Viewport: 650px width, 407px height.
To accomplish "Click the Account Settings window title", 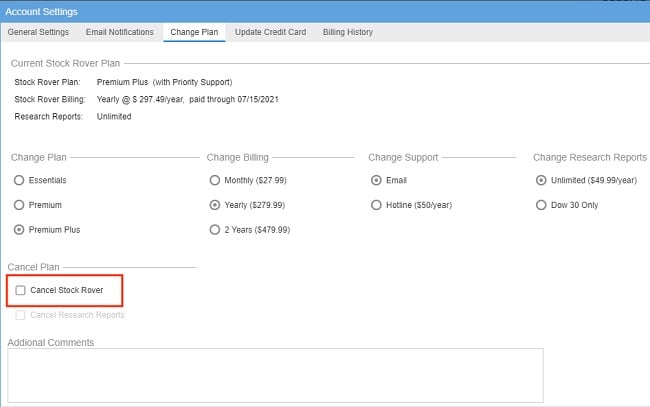I will pyautogui.click(x=41, y=12).
